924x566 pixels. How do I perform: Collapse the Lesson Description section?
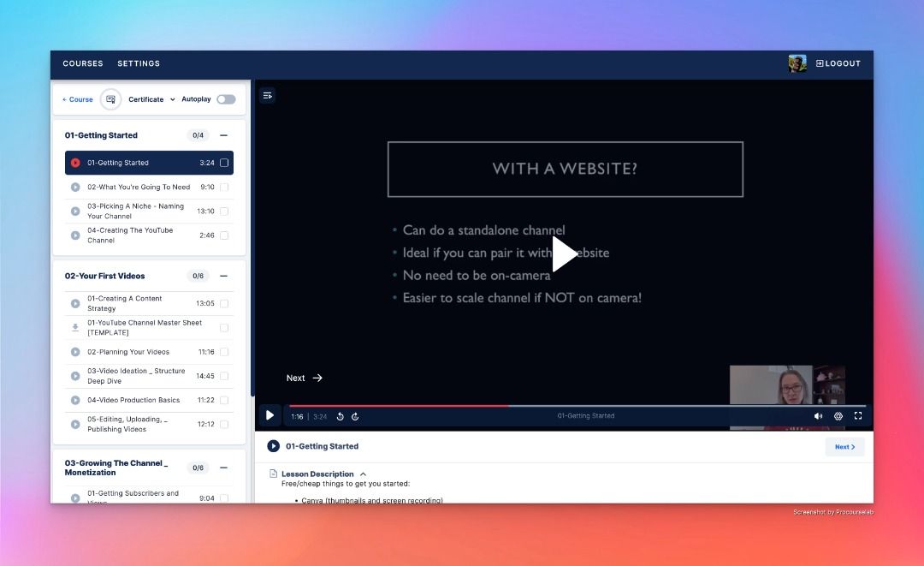[x=363, y=474]
